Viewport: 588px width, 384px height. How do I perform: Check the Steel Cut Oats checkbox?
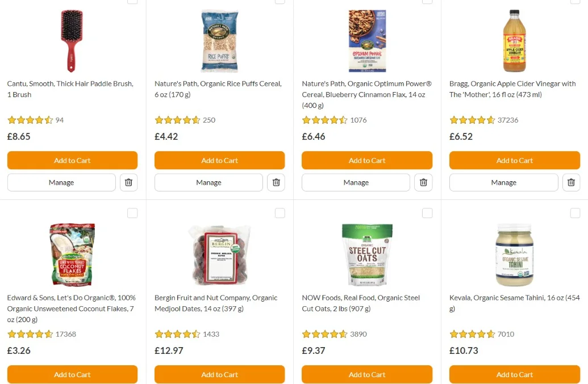(427, 213)
